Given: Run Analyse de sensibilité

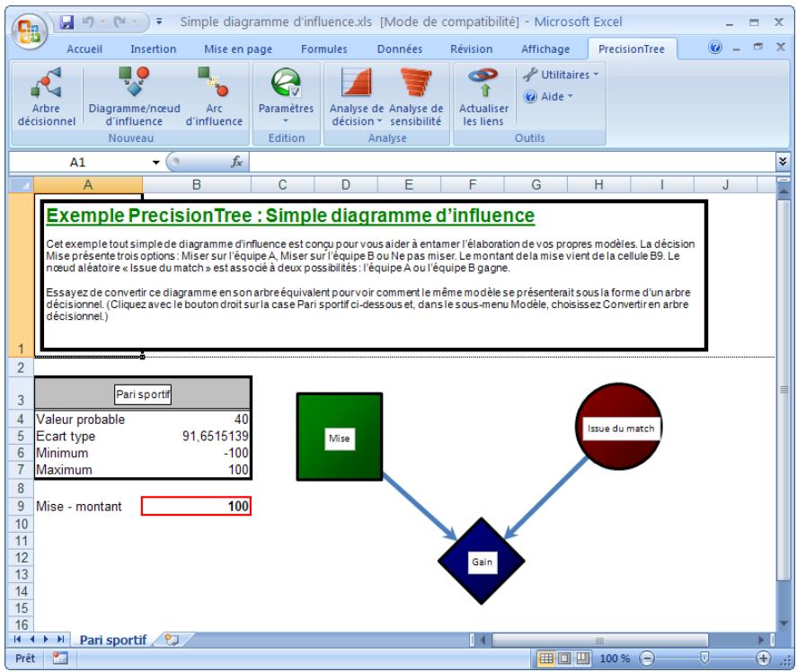Looking at the screenshot, I should 416,97.
